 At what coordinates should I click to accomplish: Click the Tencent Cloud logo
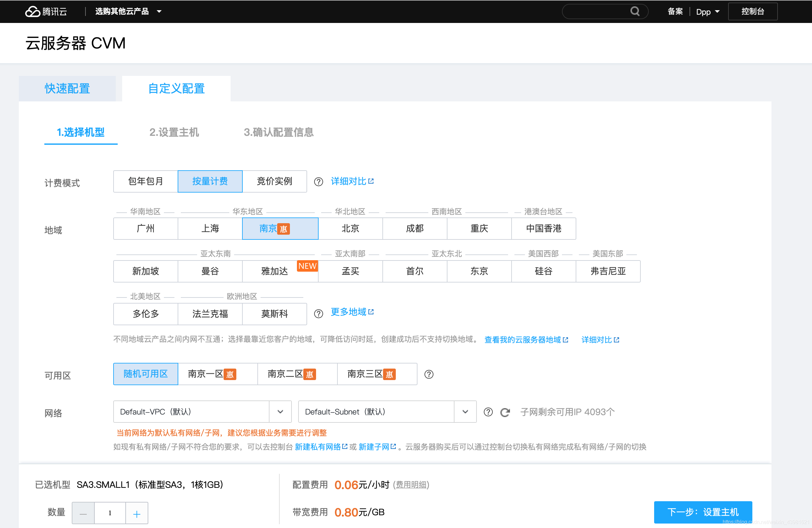click(x=46, y=11)
